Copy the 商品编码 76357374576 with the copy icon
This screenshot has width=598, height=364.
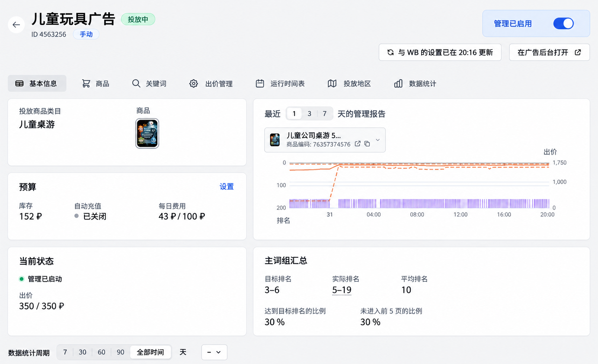click(x=367, y=144)
